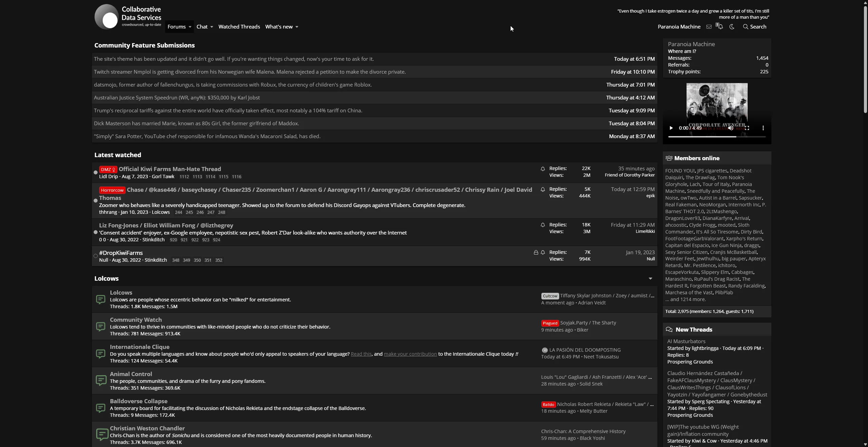Click the Balldoverse Collapse node icon
868x447 pixels.
click(101, 408)
